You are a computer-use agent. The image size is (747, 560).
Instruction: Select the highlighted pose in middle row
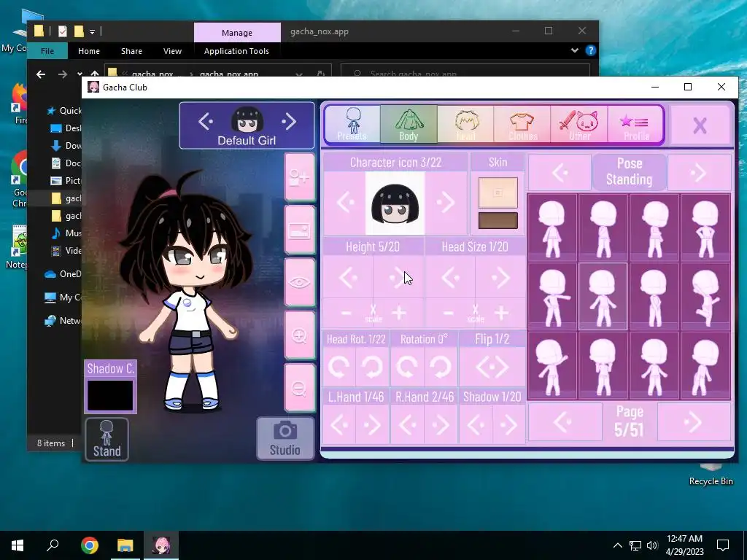603,296
